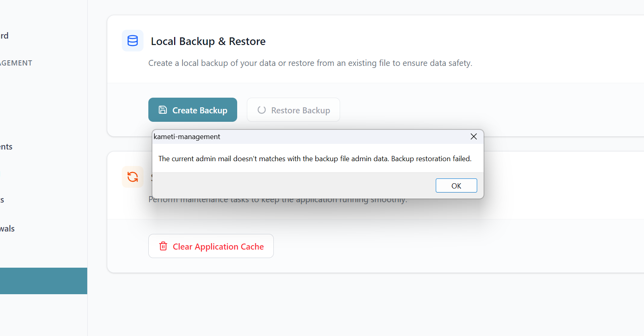Click the backup restoration failed message text
The image size is (644, 336).
coord(315,159)
